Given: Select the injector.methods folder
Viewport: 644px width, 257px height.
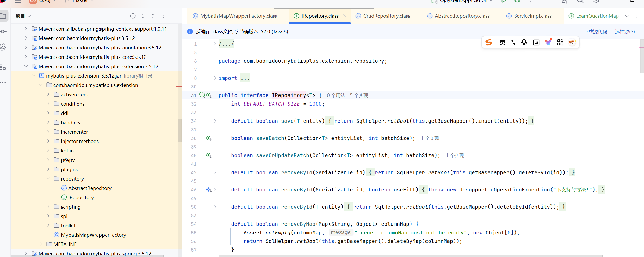Looking at the screenshot, I should [x=80, y=141].
